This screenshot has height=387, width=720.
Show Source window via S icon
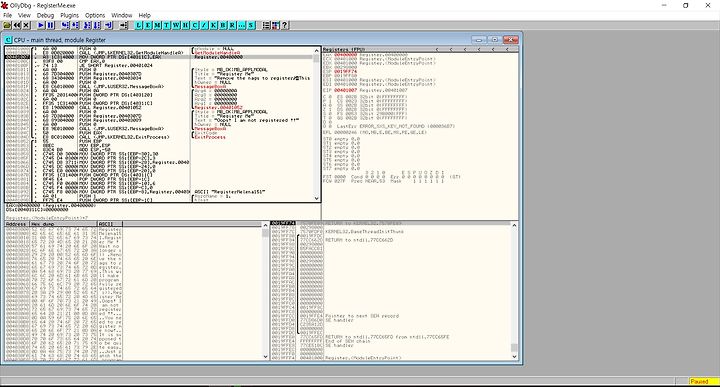coord(251,25)
